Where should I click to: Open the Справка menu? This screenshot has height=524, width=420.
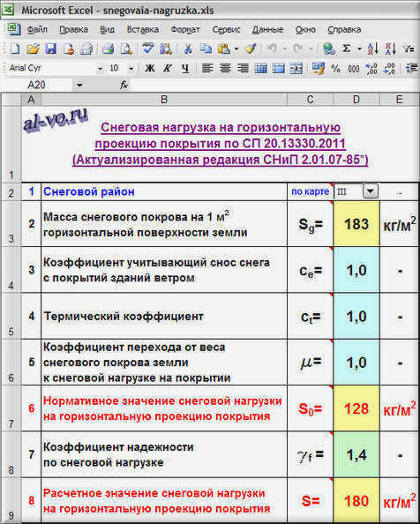(344, 30)
